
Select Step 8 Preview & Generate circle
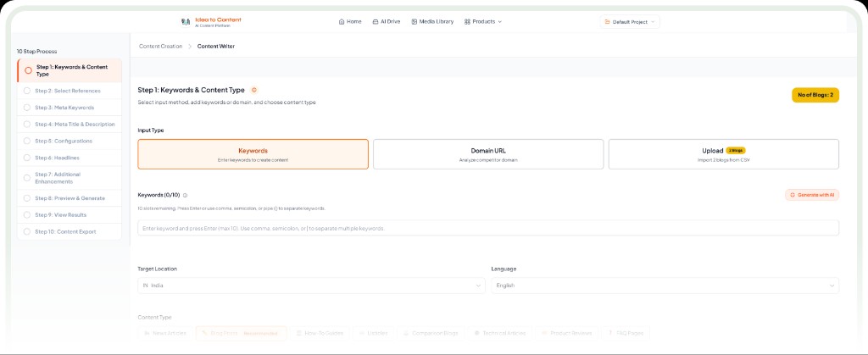pos(27,198)
